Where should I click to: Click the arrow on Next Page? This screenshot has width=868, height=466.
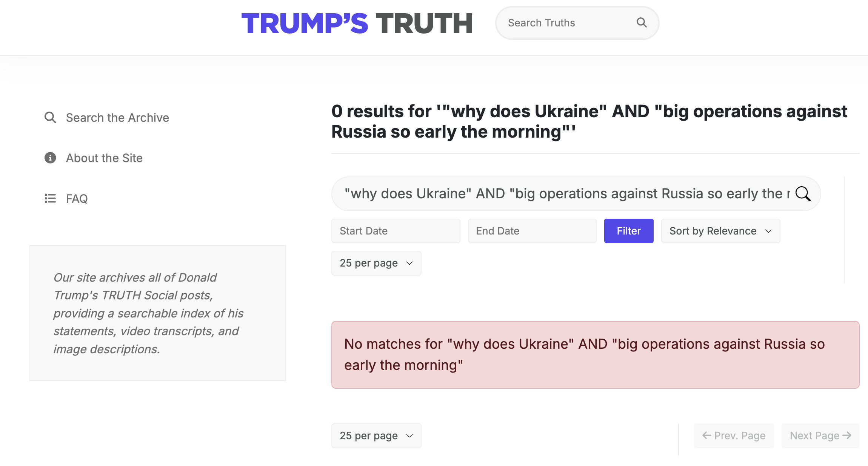click(847, 435)
